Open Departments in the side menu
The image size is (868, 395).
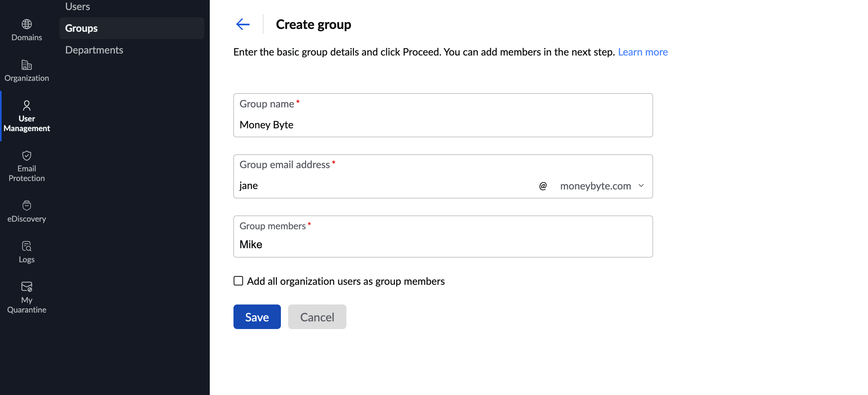pos(94,50)
